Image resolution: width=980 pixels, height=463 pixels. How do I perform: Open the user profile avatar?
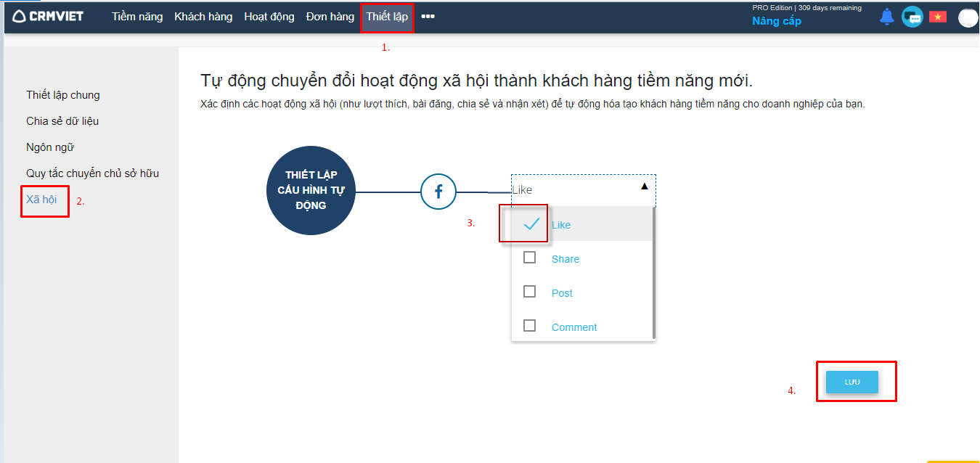968,17
